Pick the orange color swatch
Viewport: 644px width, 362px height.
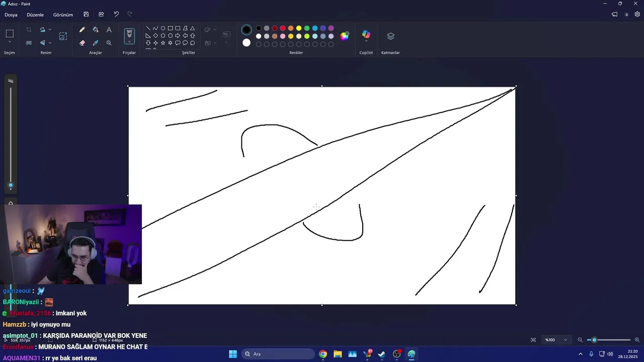[291, 28]
